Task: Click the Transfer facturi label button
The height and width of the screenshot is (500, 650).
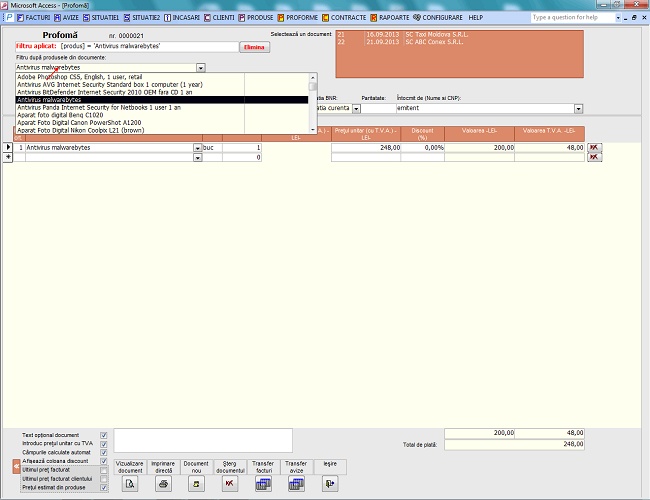Action: [x=263, y=467]
